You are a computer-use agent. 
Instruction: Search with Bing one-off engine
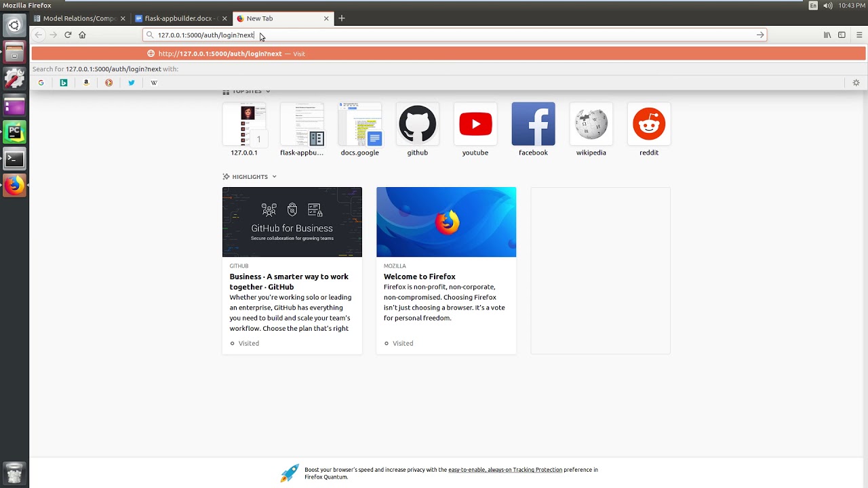(x=64, y=83)
